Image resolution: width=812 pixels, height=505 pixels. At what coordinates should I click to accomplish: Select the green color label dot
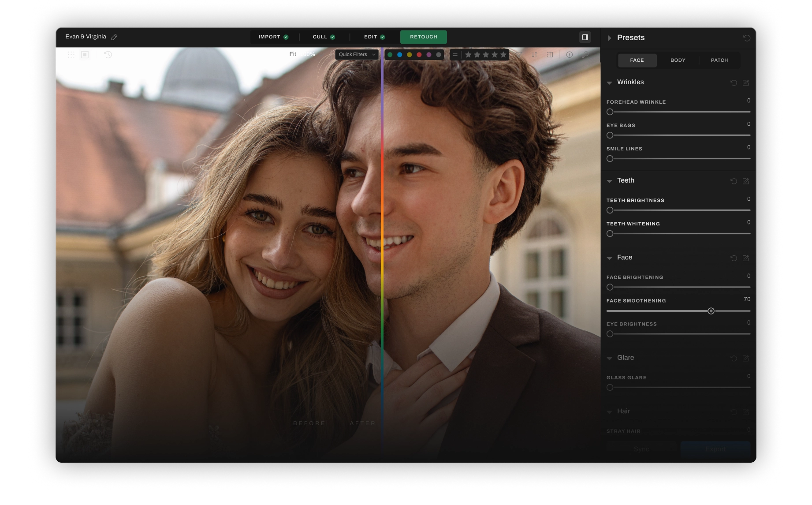click(x=390, y=55)
